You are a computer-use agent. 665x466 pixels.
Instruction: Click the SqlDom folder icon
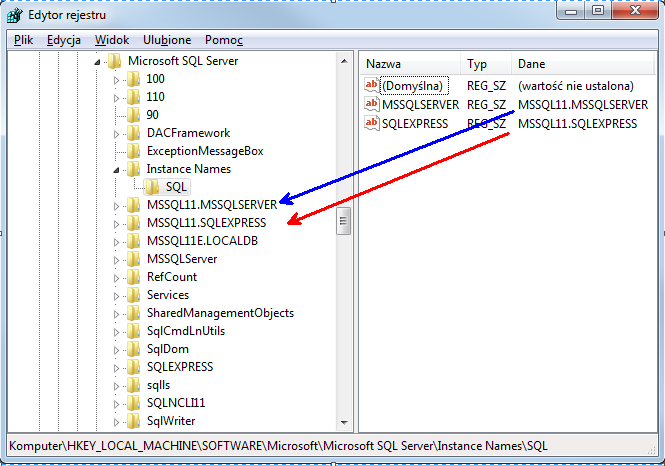tap(134, 349)
